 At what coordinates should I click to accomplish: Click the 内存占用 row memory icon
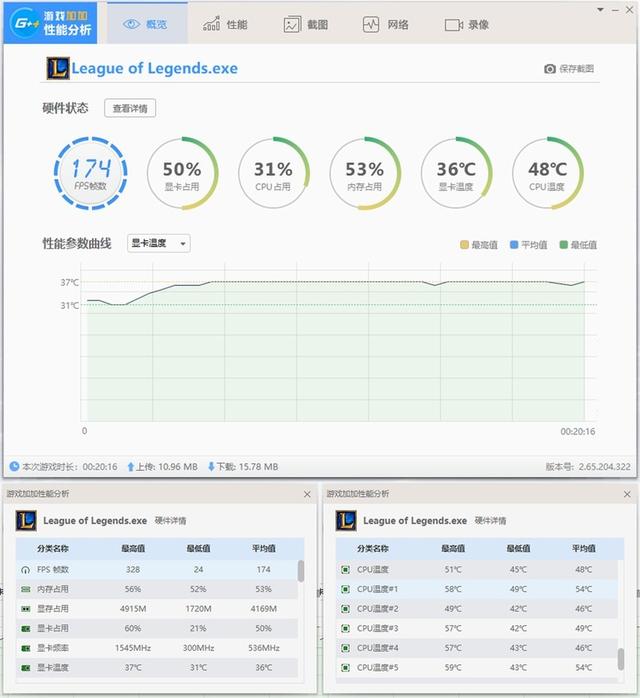26,589
